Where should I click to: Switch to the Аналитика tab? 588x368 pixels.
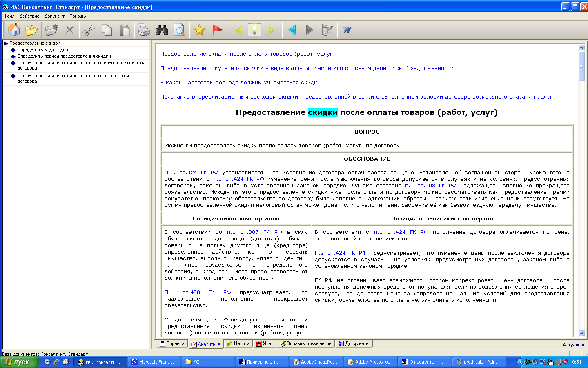206,344
